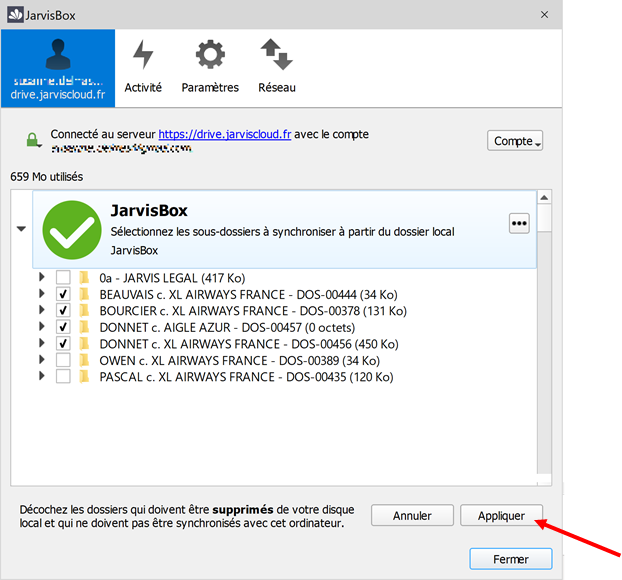Click the JarvisBox logo in title bar
This screenshot has height=580, width=622.
tap(15, 15)
